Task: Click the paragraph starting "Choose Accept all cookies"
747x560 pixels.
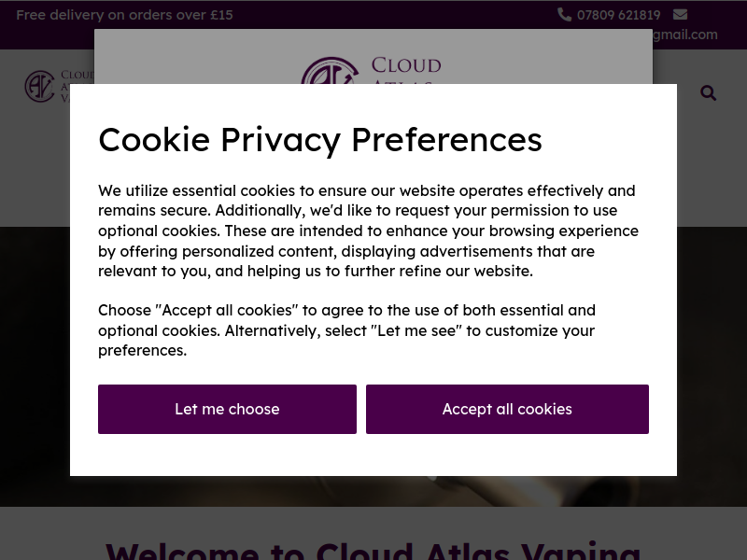Action: [346, 330]
